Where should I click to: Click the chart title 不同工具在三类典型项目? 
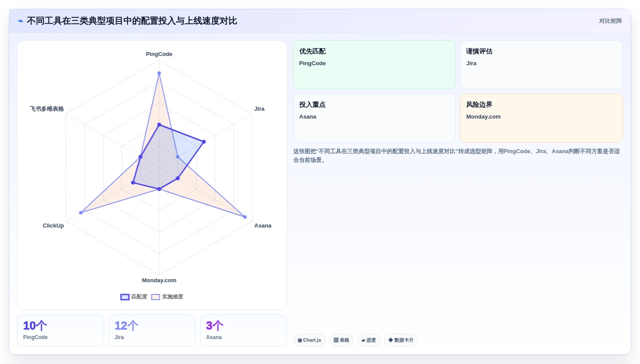coord(132,21)
